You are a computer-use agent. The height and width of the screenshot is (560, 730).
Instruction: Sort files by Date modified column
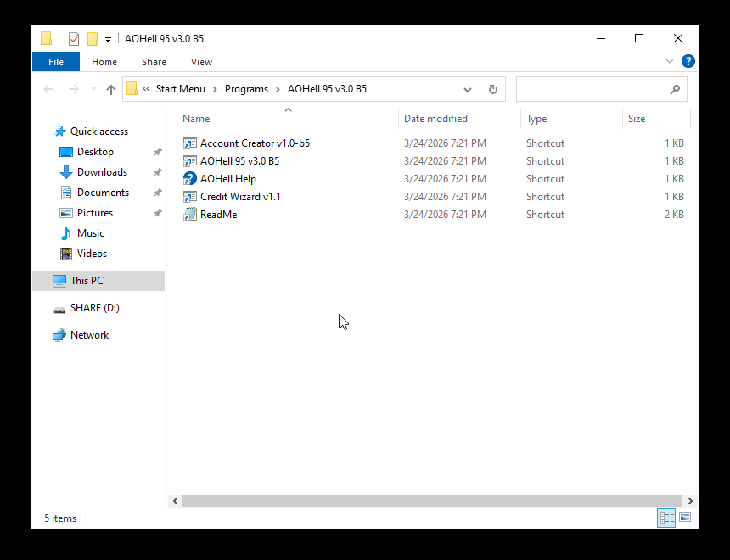435,119
